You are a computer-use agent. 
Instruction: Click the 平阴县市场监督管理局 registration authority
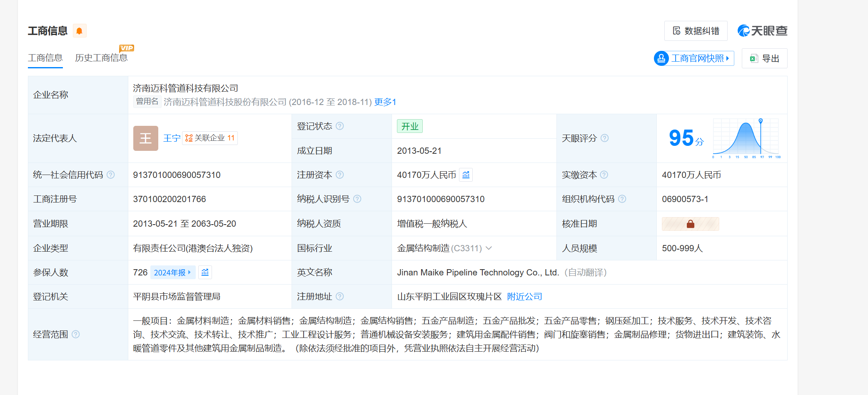pyautogui.click(x=177, y=296)
